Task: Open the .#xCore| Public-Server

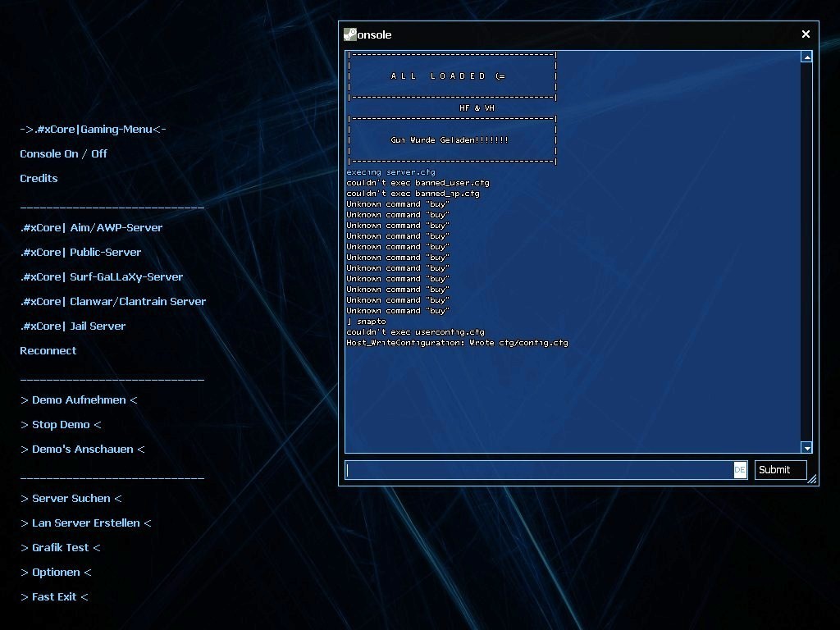Action: coord(80,252)
